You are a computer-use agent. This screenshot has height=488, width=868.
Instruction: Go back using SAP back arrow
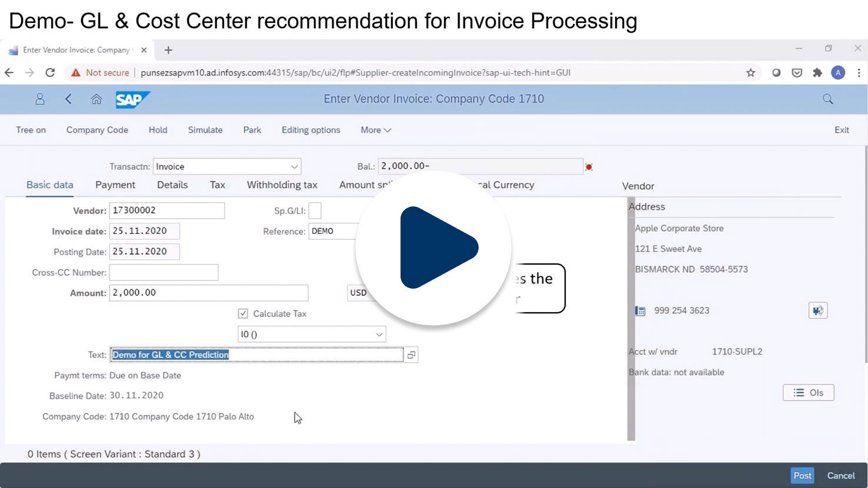click(x=68, y=99)
